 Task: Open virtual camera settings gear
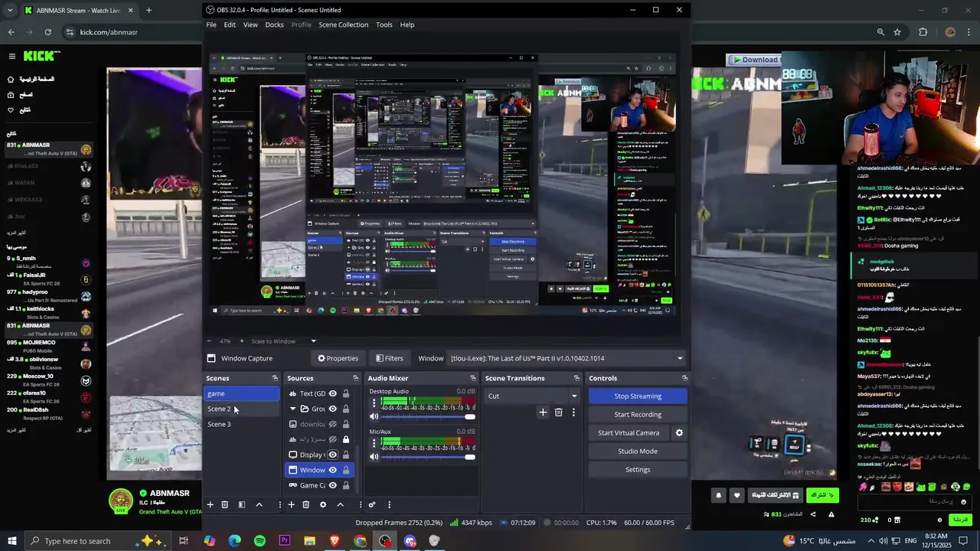pyautogui.click(x=678, y=432)
